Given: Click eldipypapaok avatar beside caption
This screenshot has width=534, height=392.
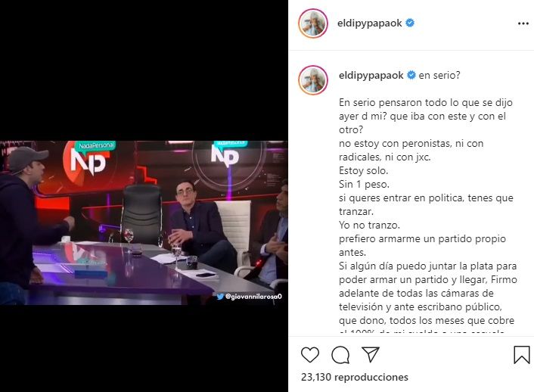Looking at the screenshot, I should coord(313,80).
